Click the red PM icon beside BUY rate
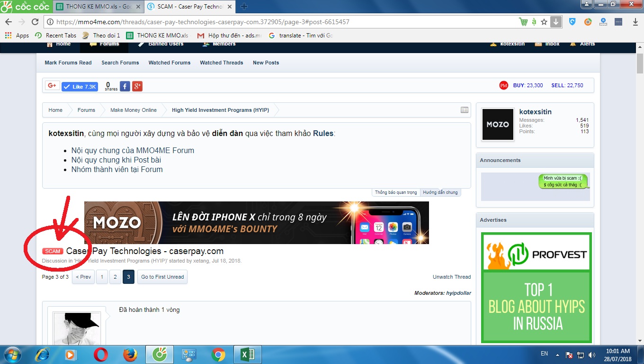This screenshot has width=644, height=364. pyautogui.click(x=503, y=85)
